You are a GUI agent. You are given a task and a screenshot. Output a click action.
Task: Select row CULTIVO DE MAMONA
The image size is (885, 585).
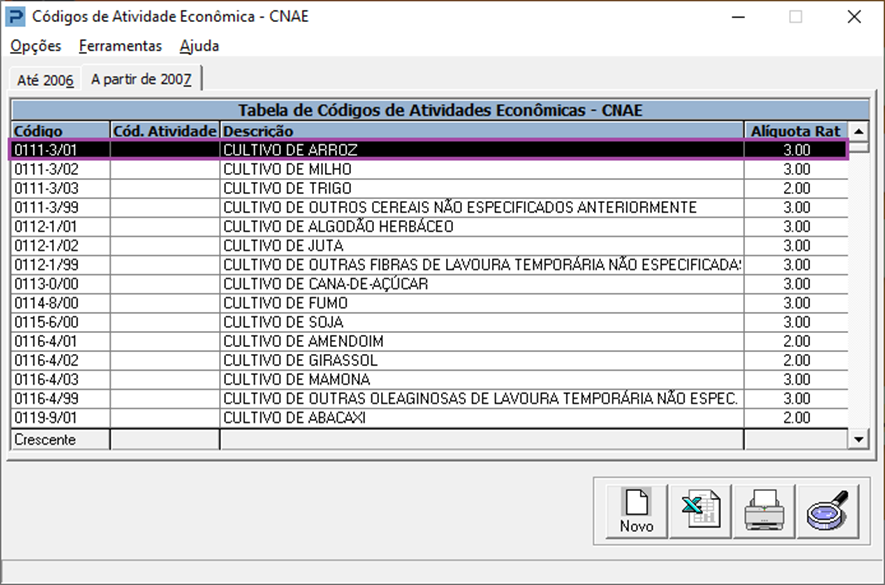[x=429, y=379]
